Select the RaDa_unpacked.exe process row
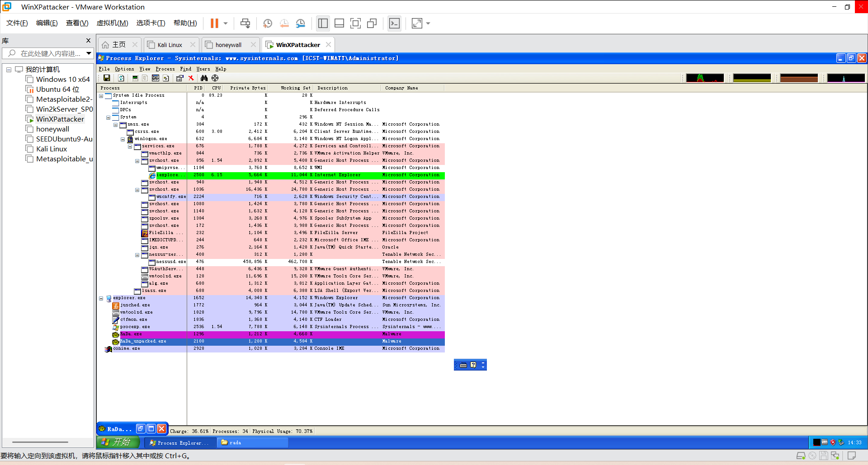 [x=271, y=342]
